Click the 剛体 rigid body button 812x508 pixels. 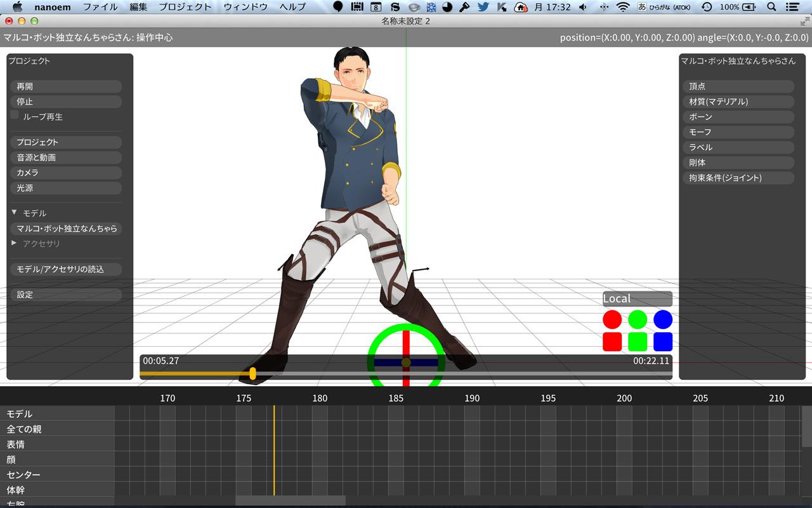click(x=738, y=163)
